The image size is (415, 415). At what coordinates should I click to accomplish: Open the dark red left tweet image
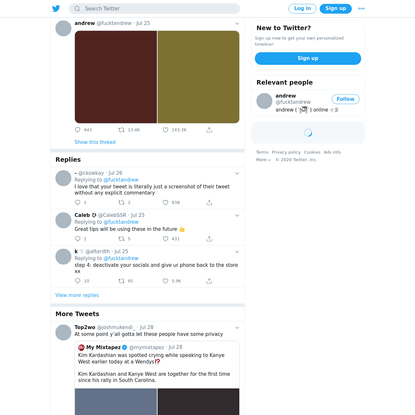(x=116, y=77)
